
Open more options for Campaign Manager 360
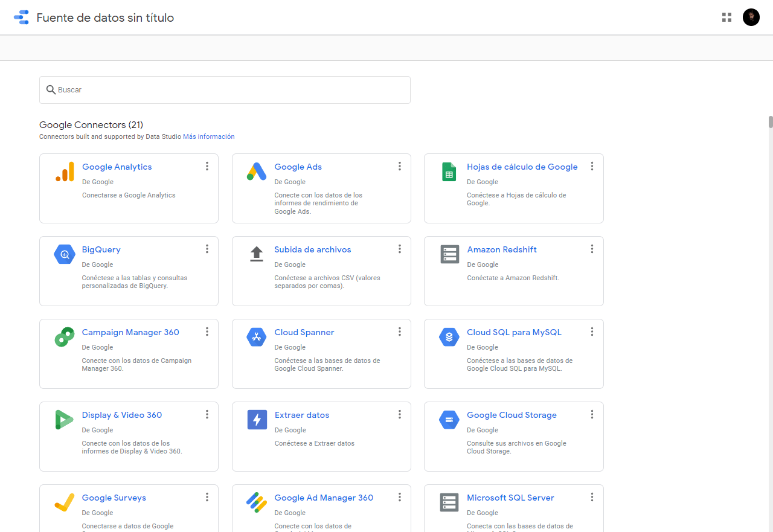click(x=207, y=332)
